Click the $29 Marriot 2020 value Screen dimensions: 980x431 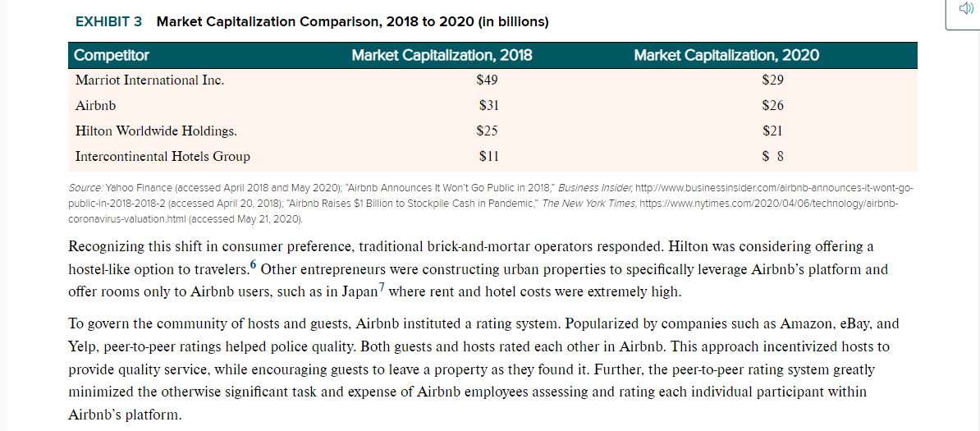(x=772, y=80)
